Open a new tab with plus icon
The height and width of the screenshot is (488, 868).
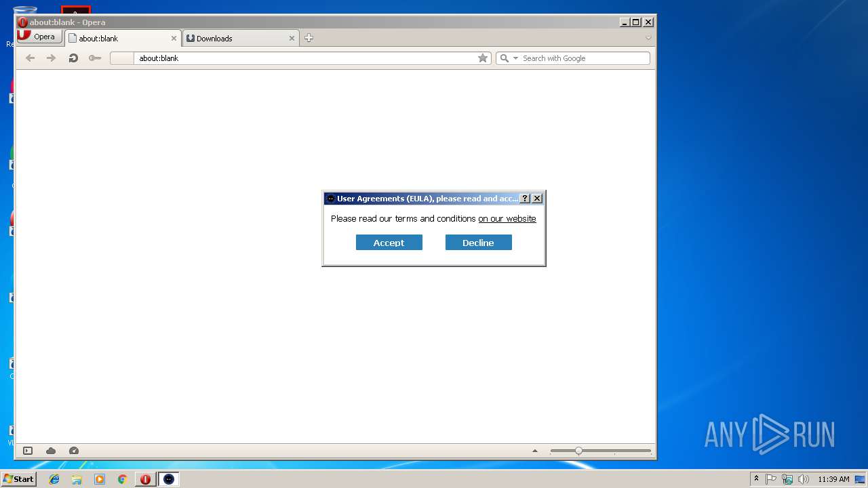tap(309, 38)
